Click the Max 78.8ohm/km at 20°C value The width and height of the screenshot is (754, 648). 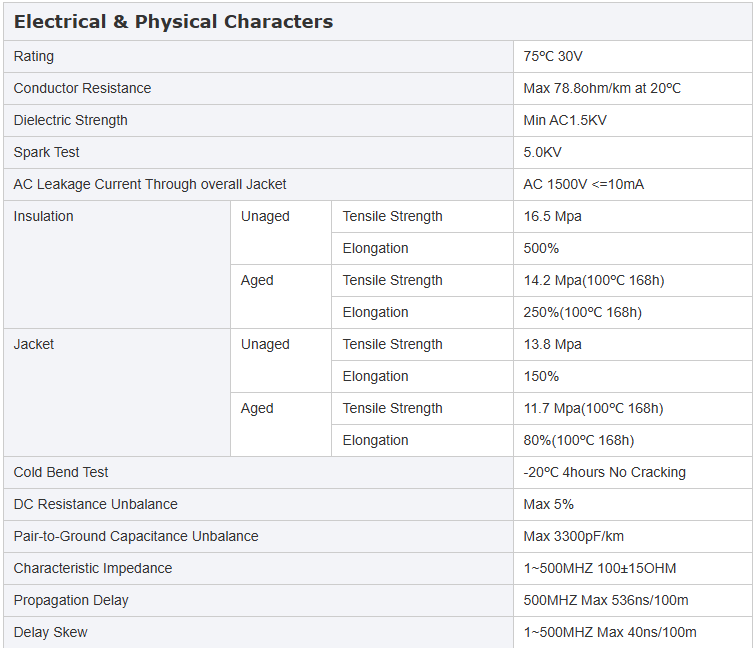point(602,88)
